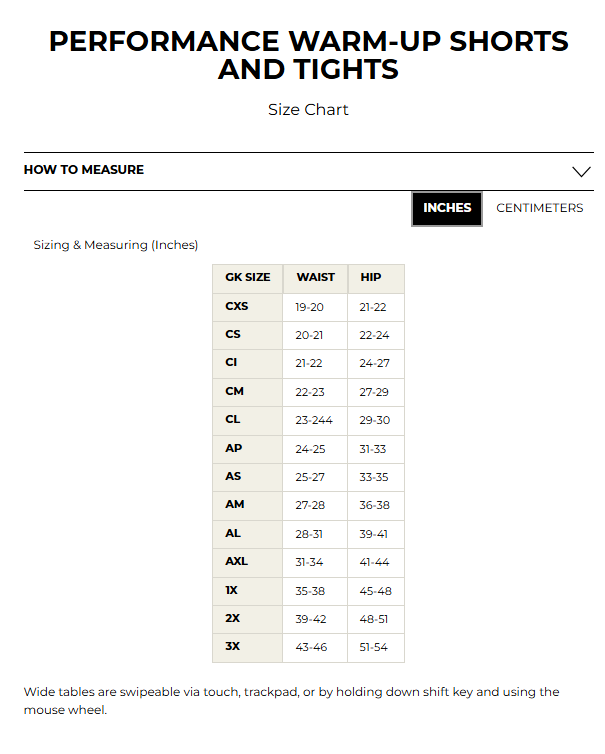Click the CI waist value 21-22
Viewport: 605px width, 754px height.
[x=309, y=363]
